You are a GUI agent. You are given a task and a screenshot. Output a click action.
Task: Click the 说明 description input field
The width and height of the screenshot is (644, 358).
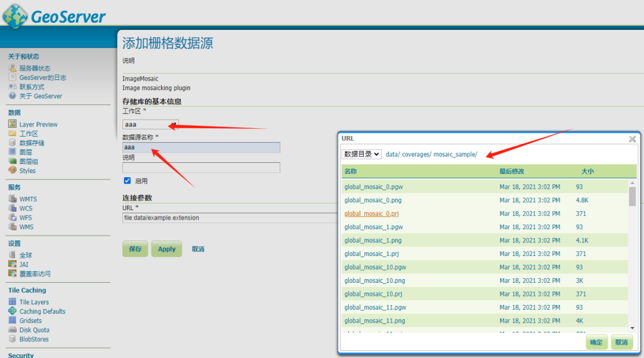[202, 167]
